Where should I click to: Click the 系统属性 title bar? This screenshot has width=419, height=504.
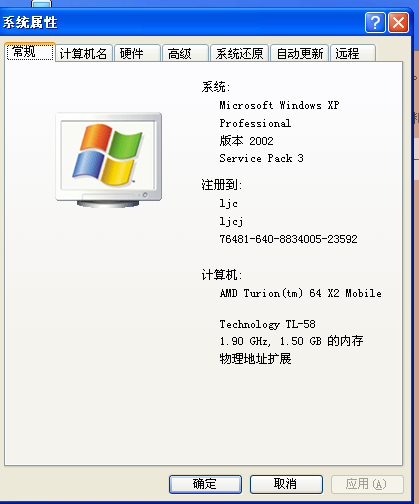(x=182, y=23)
